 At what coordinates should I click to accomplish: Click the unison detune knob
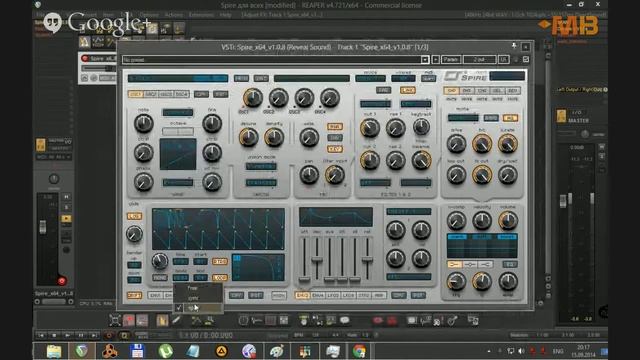(x=248, y=138)
